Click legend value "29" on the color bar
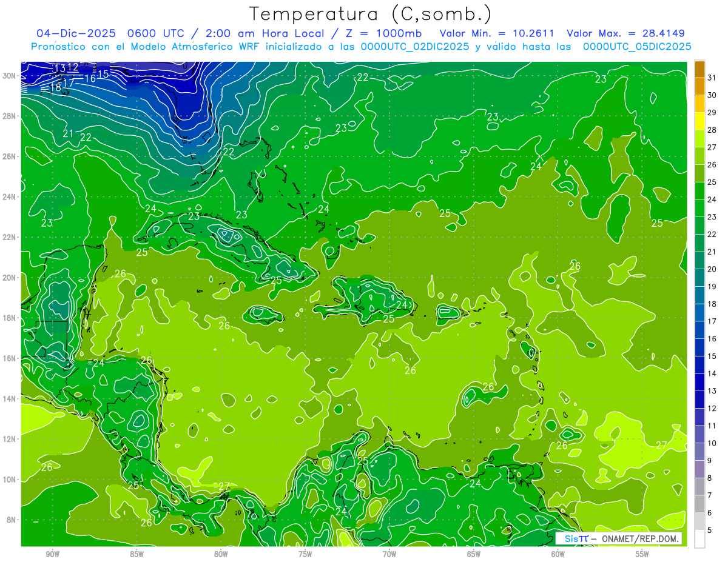728x562 pixels. [x=712, y=112]
